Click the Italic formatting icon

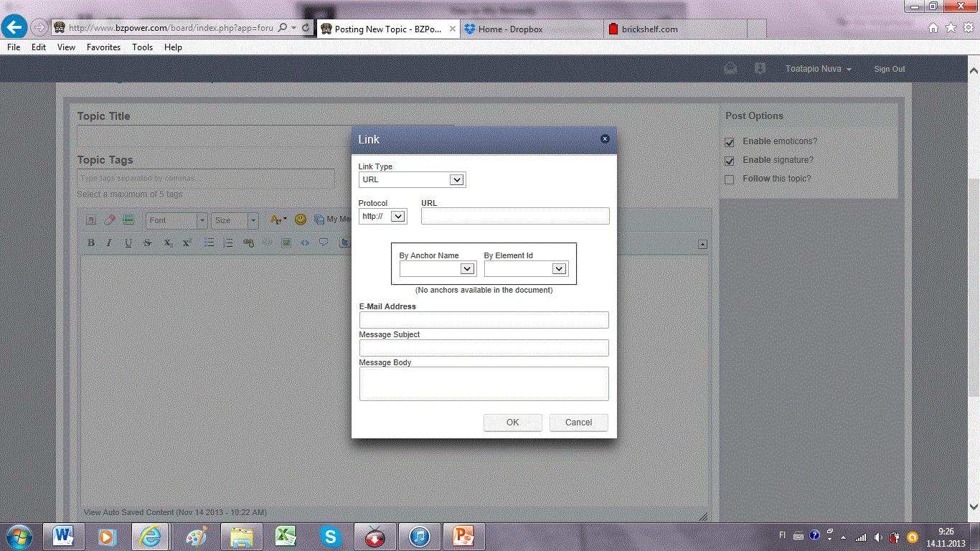(109, 243)
